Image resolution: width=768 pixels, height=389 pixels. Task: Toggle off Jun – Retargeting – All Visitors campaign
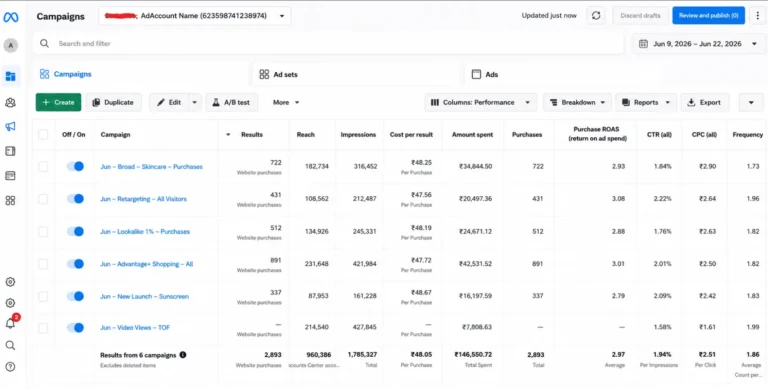point(75,199)
